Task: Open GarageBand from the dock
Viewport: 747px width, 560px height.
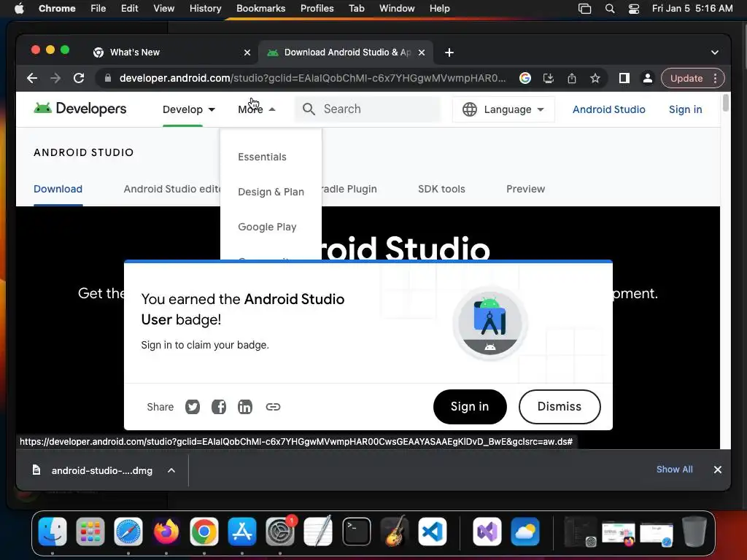Action: [395, 532]
